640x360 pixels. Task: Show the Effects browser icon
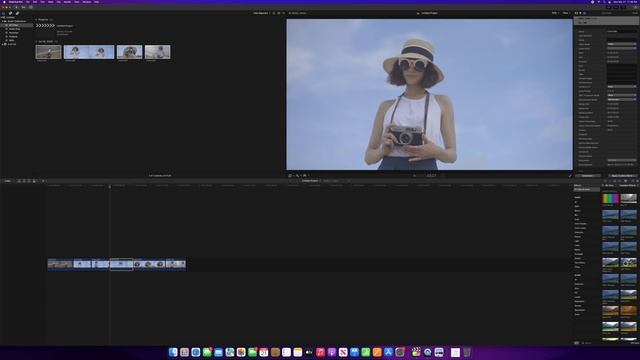click(x=633, y=181)
